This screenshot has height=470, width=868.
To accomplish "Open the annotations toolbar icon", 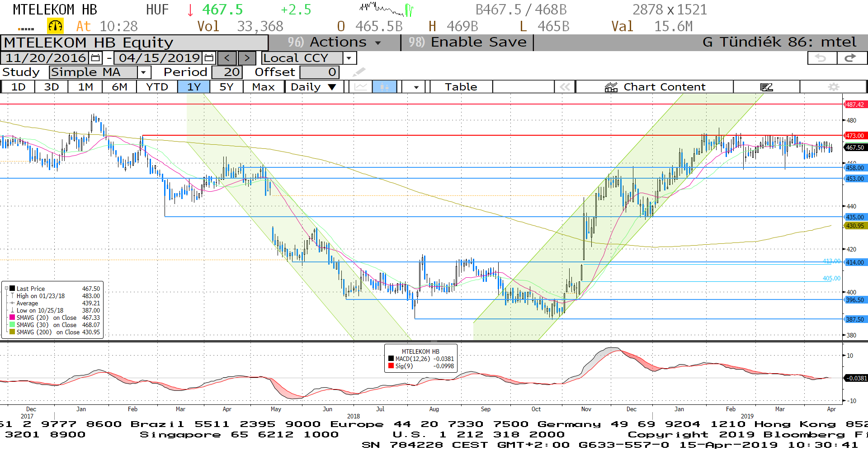I will 766,87.
